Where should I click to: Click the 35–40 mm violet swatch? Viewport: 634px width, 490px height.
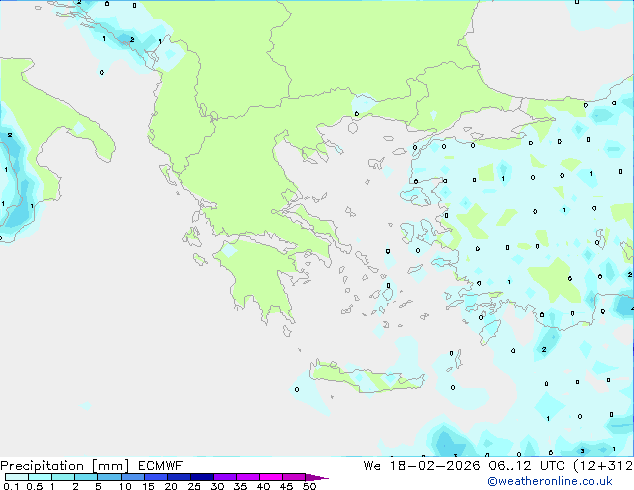(x=247, y=477)
